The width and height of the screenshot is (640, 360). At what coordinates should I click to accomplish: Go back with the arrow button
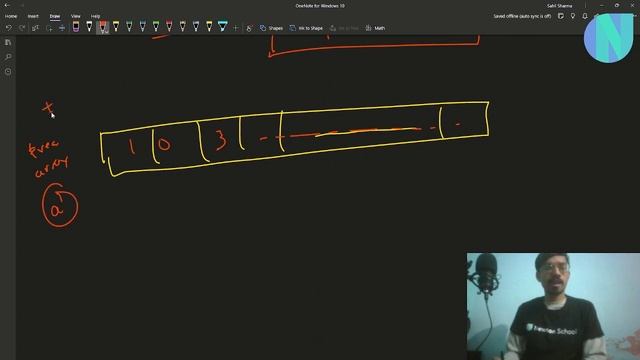coord(7,5)
